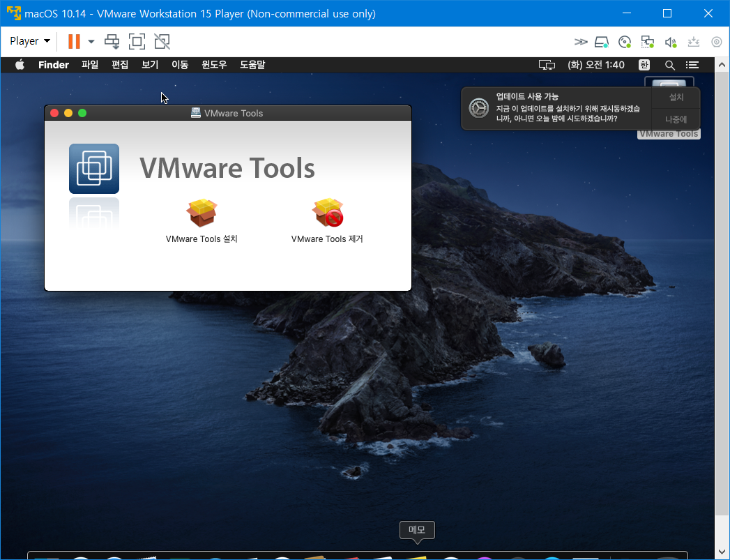Open the VMware Tools install package
730x560 pixels.
(201, 213)
